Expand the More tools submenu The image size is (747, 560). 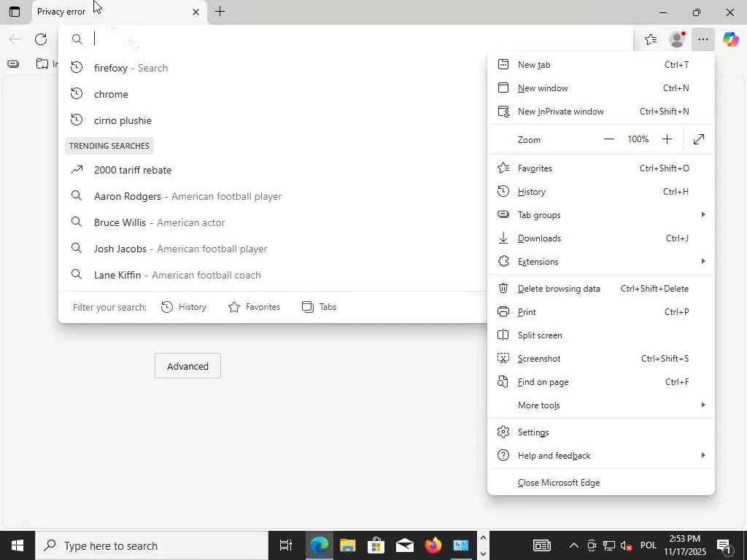[601, 405]
